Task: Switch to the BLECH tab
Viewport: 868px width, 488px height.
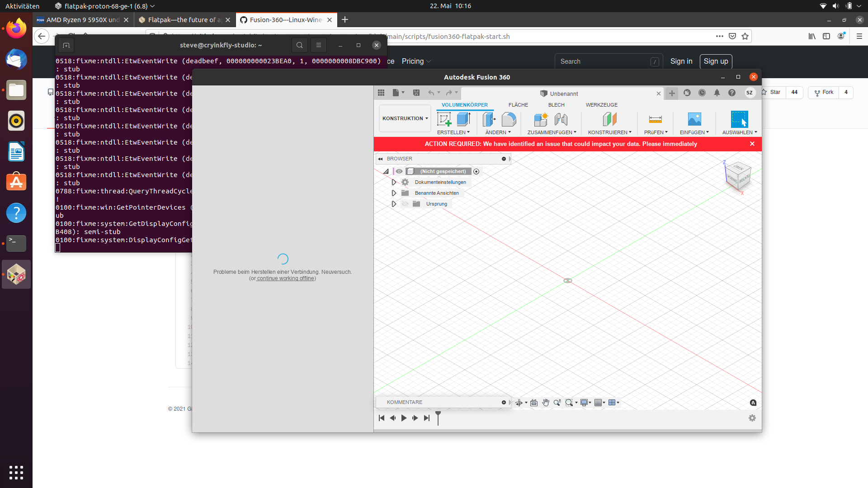Action: click(556, 105)
